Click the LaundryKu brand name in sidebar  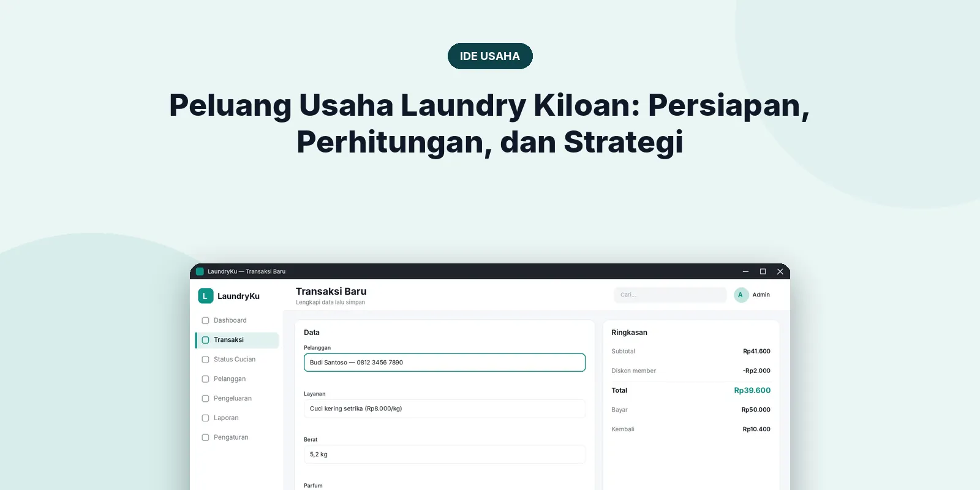pos(238,296)
